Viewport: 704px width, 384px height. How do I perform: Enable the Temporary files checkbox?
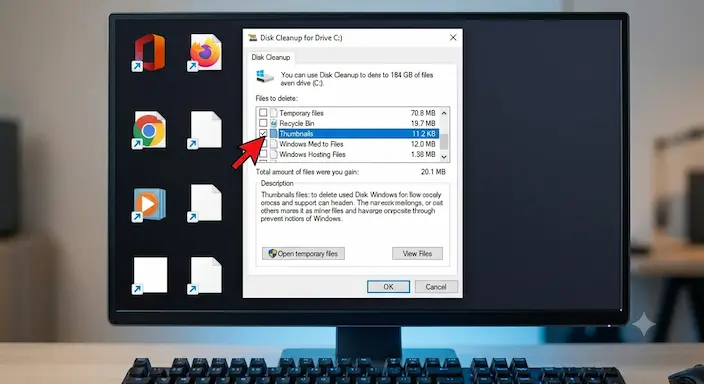263,112
